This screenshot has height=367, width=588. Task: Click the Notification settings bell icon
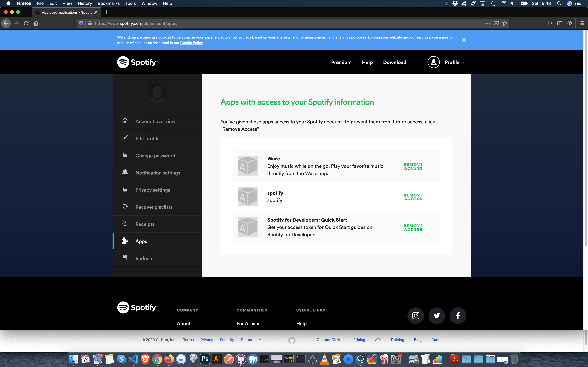[125, 172]
